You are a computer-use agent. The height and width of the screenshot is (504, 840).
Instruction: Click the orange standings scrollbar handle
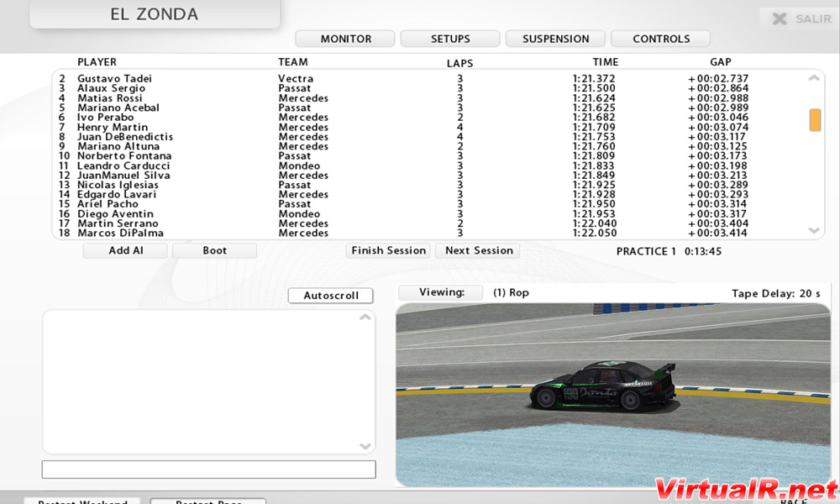pos(815,119)
